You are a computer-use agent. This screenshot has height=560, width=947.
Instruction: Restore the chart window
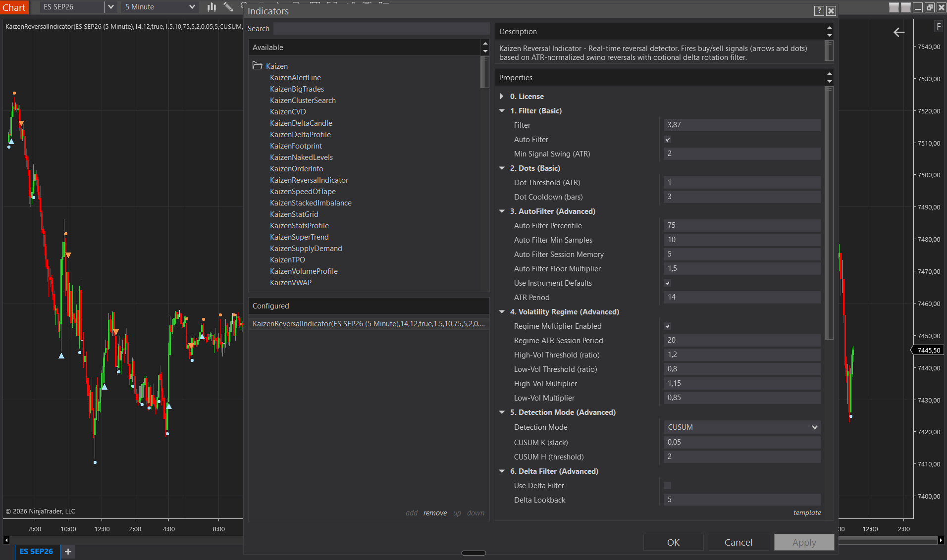[930, 7]
